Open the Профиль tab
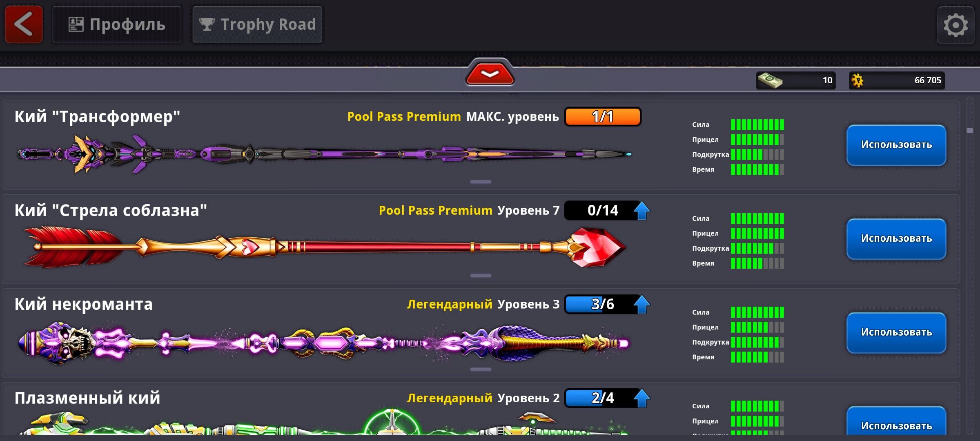 pos(117,24)
